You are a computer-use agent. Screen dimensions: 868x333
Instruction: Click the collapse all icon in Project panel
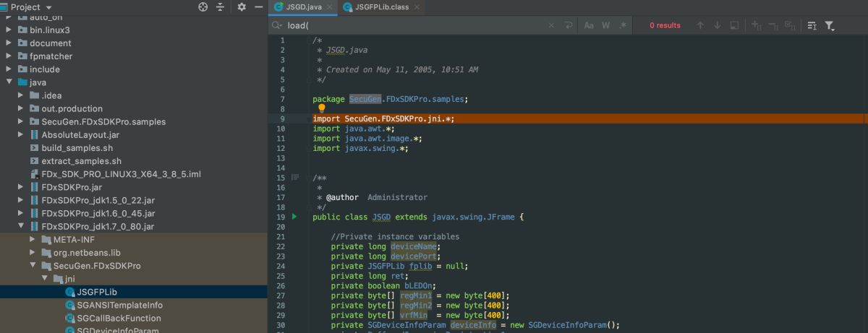pyautogui.click(x=220, y=7)
